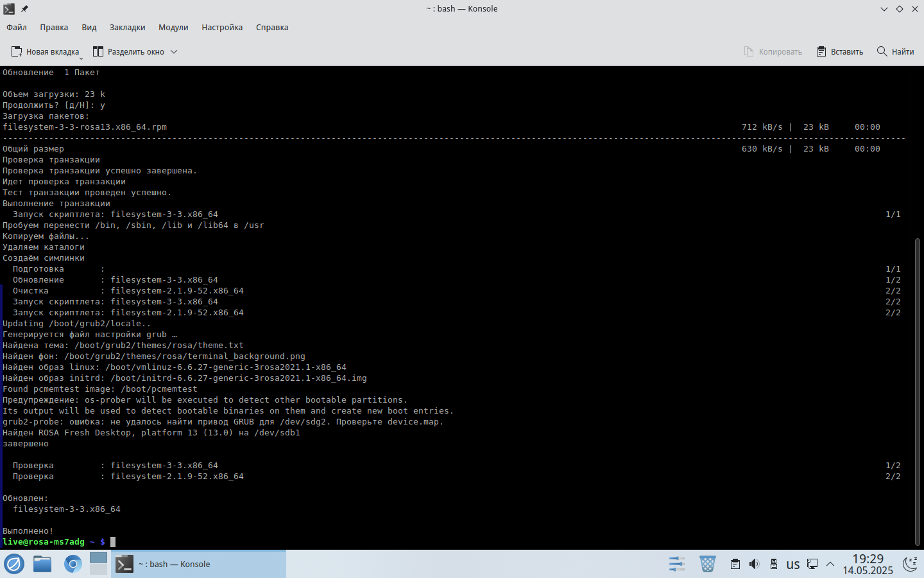Open system settings sliders icon in tray
Screen dimensions: 924x578
coord(676,564)
